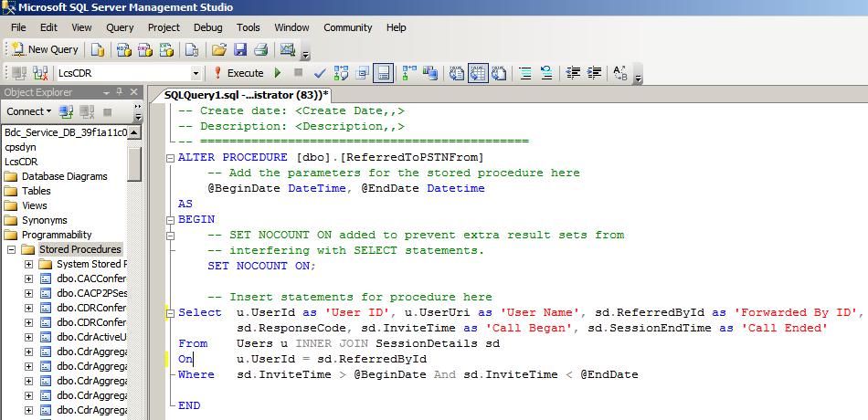Click the Change Connection icon
868x420 pixels.
coord(40,73)
